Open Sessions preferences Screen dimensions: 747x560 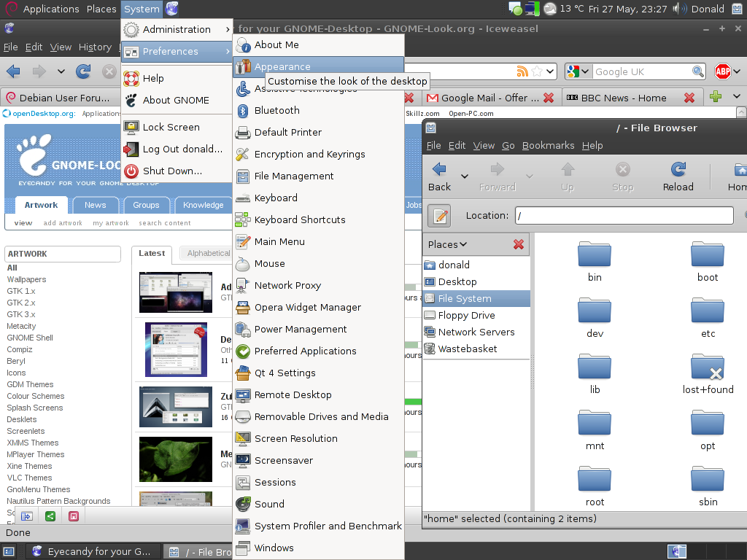[318, 483]
